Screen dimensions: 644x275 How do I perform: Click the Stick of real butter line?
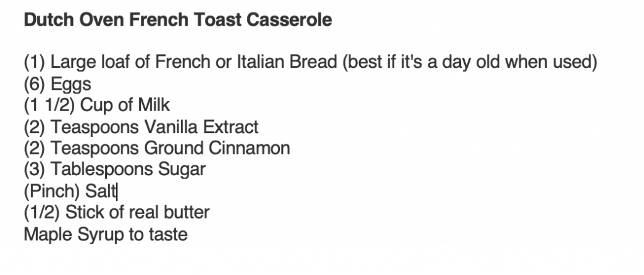pyautogui.click(x=116, y=213)
